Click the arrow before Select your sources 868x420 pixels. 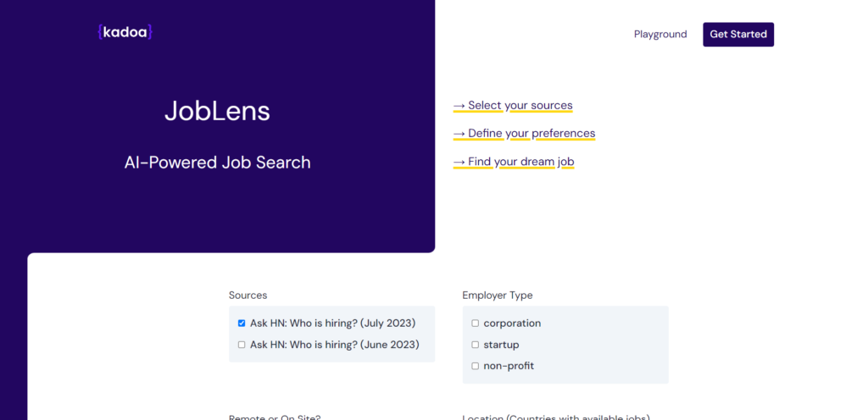[x=459, y=106]
